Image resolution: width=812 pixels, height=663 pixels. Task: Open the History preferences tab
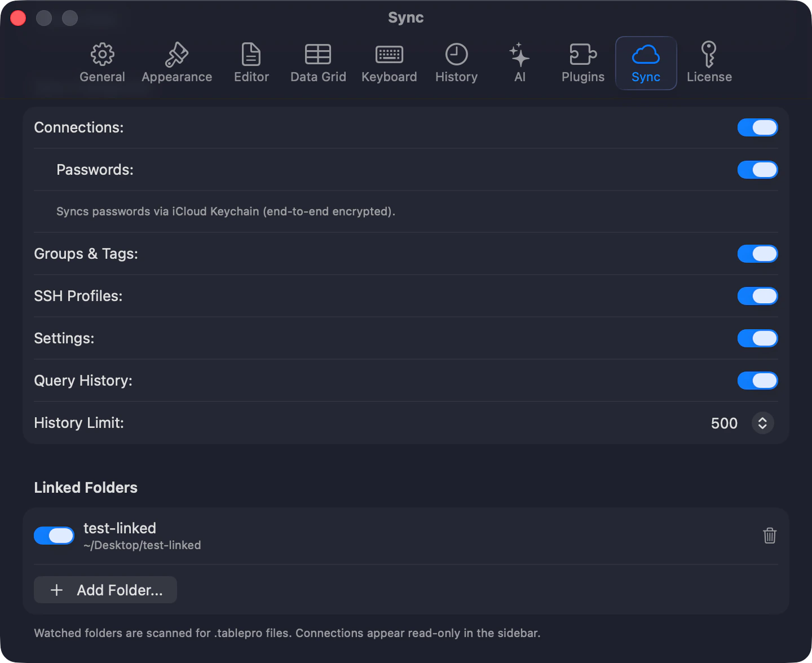(x=456, y=63)
